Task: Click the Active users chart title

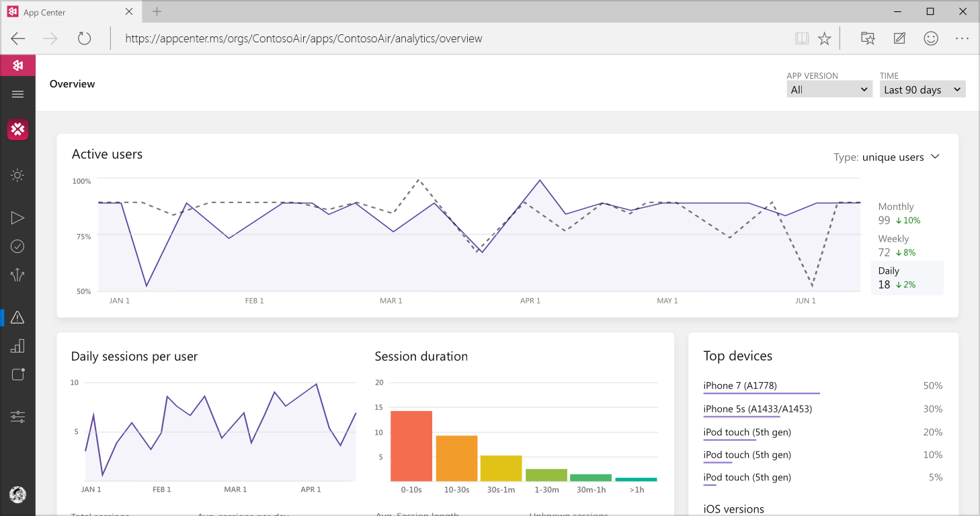Action: pyautogui.click(x=107, y=154)
